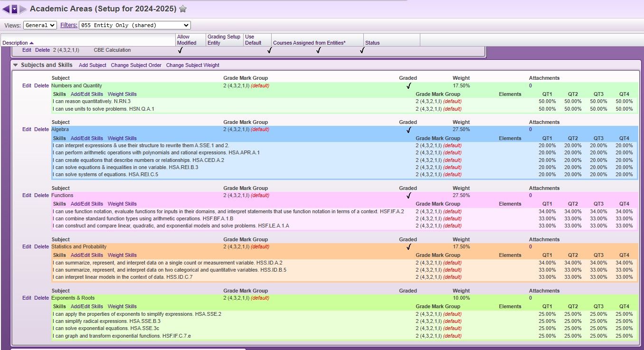
Task: Click the Add Subject link
Action: (x=93, y=65)
